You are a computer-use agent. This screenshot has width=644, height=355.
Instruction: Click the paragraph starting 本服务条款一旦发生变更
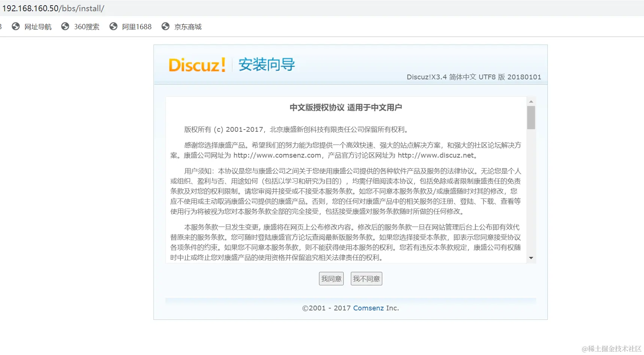pos(346,242)
